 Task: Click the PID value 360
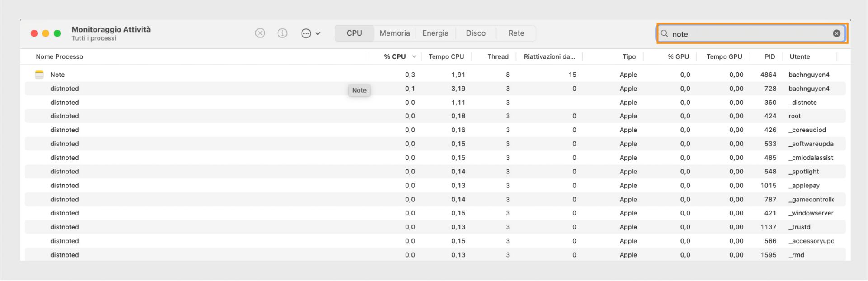pos(770,103)
